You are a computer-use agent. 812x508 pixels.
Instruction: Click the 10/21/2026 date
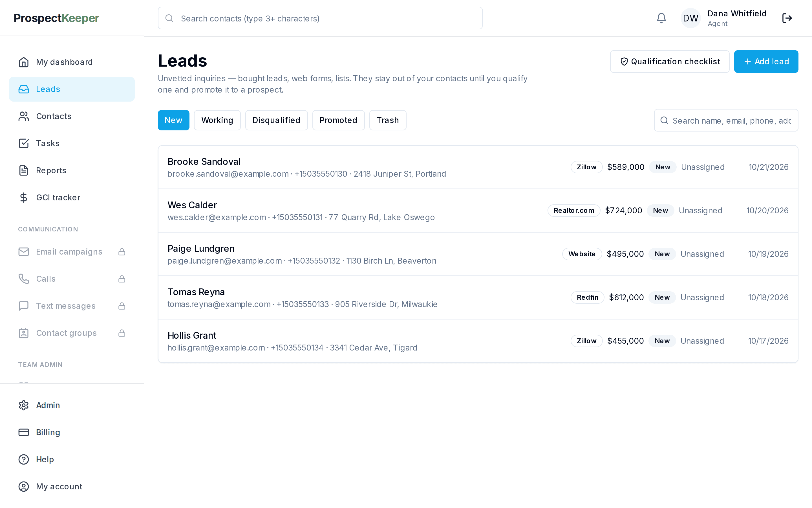click(x=768, y=167)
